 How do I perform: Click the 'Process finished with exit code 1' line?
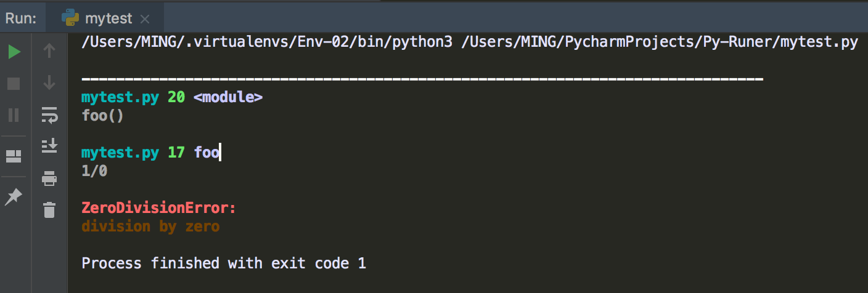(224, 263)
